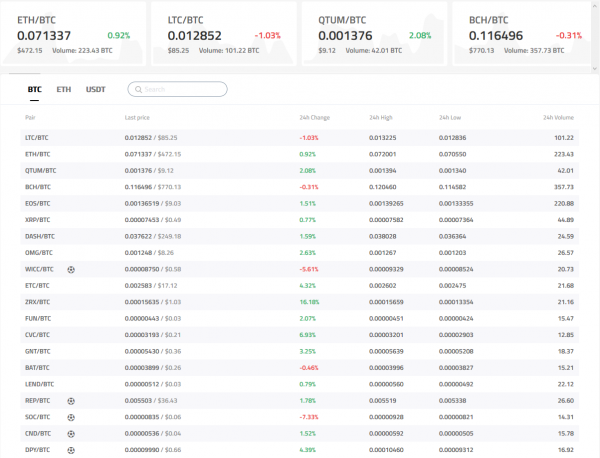The width and height of the screenshot is (600, 458).
Task: Click DASH/BTC last price 0.037622
Action: pyautogui.click(x=138, y=236)
